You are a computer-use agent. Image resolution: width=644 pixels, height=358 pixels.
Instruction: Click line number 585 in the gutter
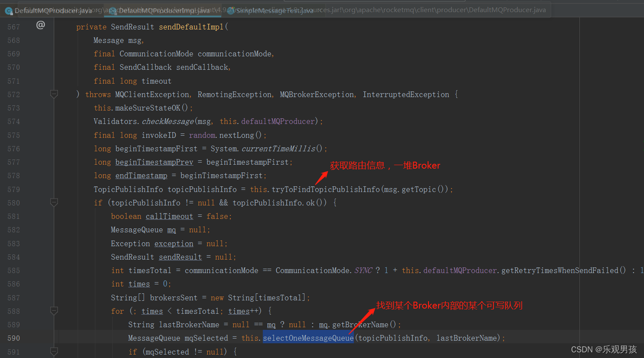coord(13,270)
